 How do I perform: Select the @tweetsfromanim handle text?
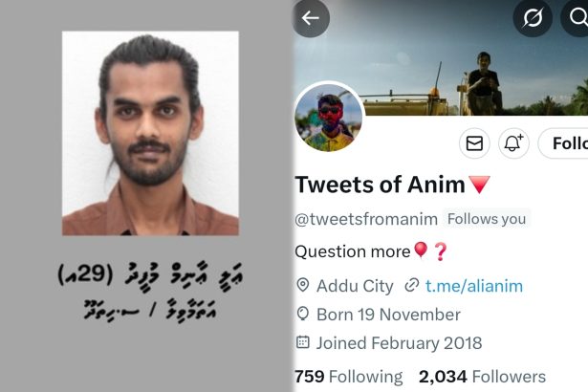click(x=366, y=220)
